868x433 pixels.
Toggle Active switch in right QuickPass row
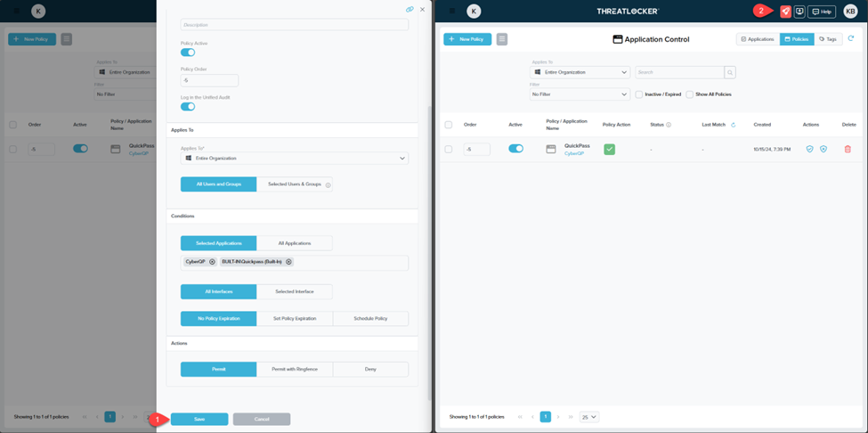pos(516,149)
